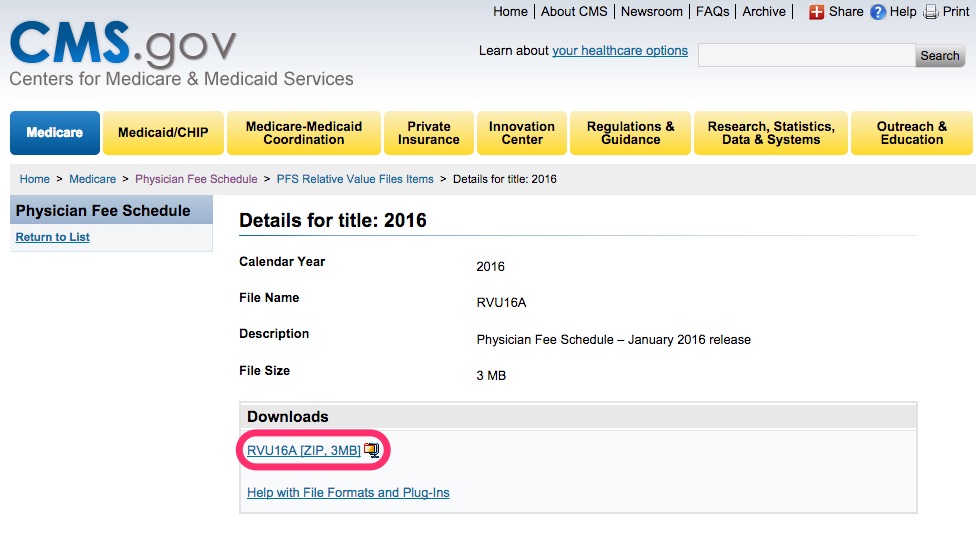Select the Medicare tab
The height and width of the screenshot is (534, 976).
point(55,133)
